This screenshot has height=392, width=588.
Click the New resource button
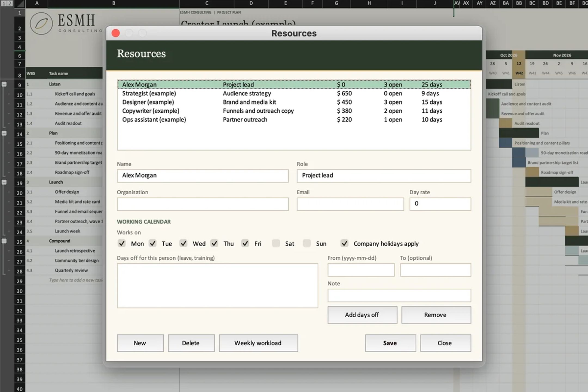[140, 343]
